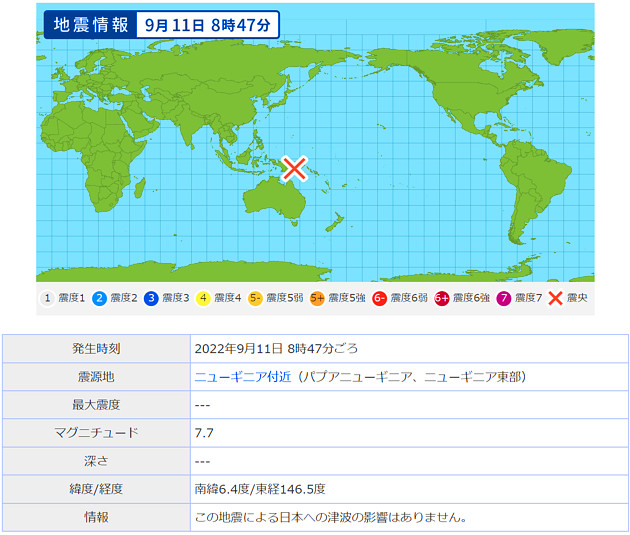Click the 震源地 row header
Screen dimensions: 630x535
pyautogui.click(x=96, y=377)
